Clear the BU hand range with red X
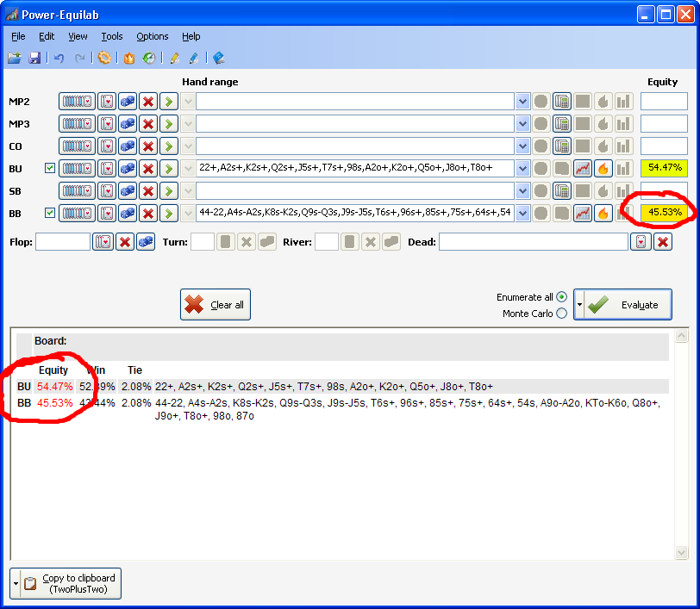700x609 pixels. click(x=148, y=169)
